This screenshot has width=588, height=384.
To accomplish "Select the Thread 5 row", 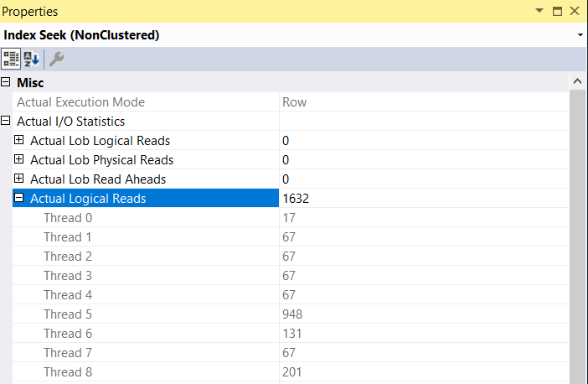I will pyautogui.click(x=62, y=314).
